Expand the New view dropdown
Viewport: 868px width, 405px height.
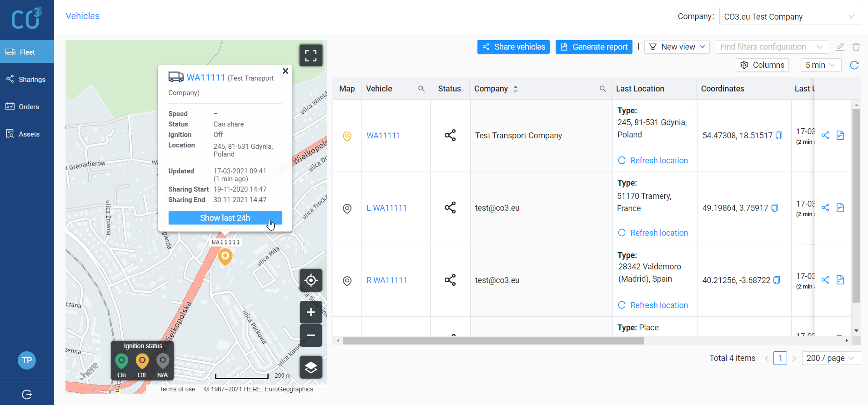pos(677,47)
